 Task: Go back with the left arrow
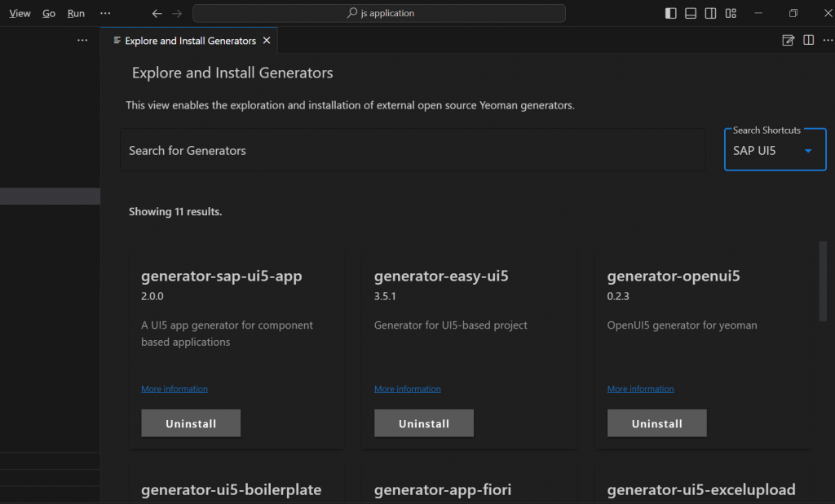click(157, 13)
